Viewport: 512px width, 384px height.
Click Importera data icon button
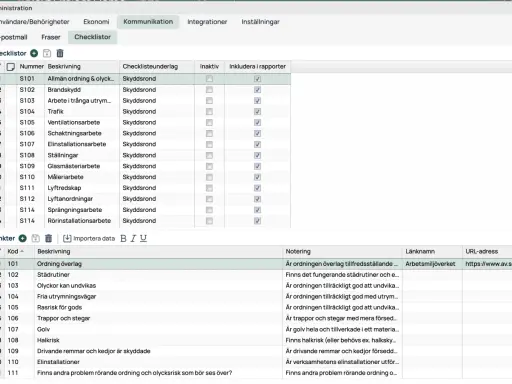click(x=89, y=238)
